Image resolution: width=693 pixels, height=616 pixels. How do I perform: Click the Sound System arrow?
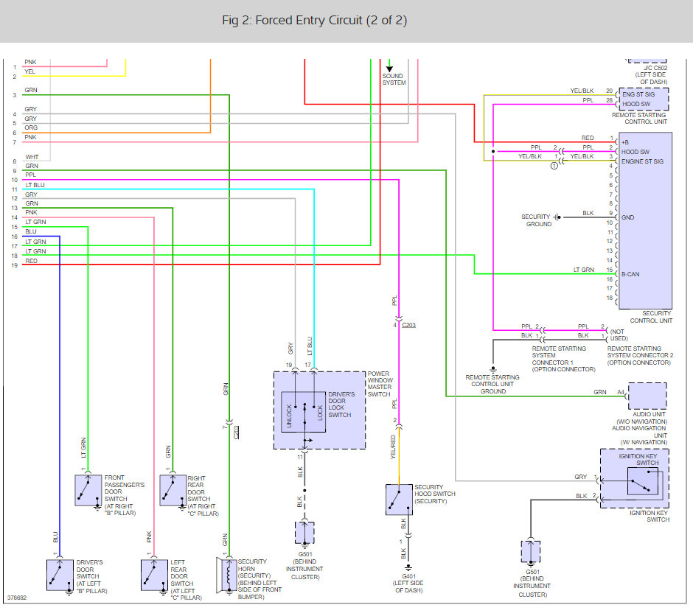pyautogui.click(x=389, y=69)
